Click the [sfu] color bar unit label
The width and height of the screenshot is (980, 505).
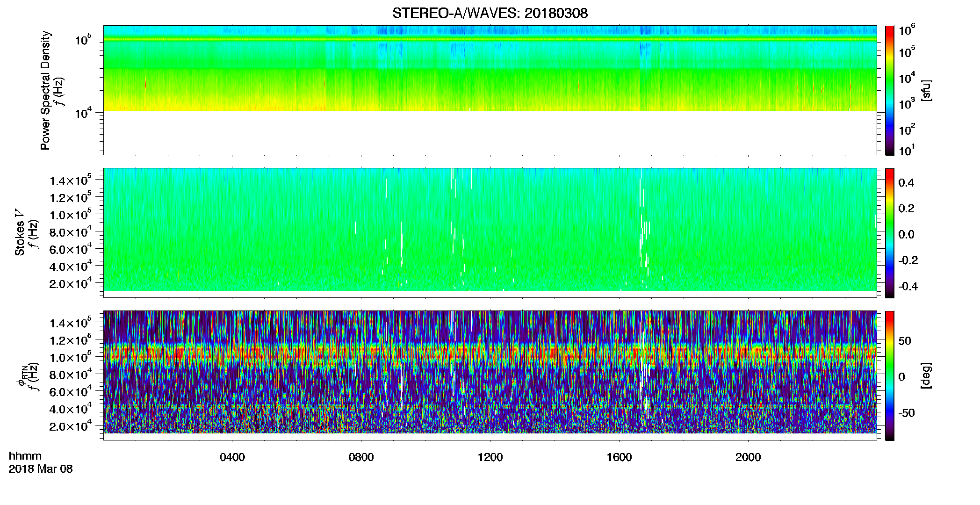coord(926,90)
